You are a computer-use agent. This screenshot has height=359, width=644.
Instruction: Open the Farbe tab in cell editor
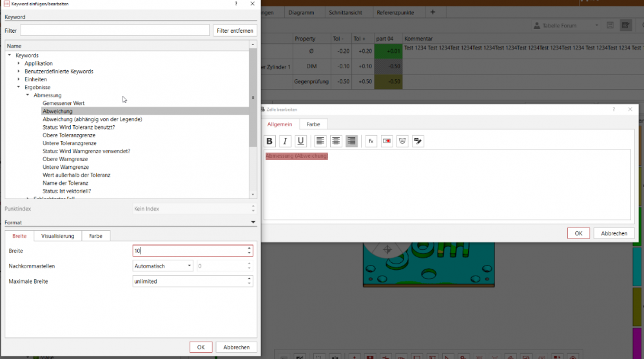[313, 124]
